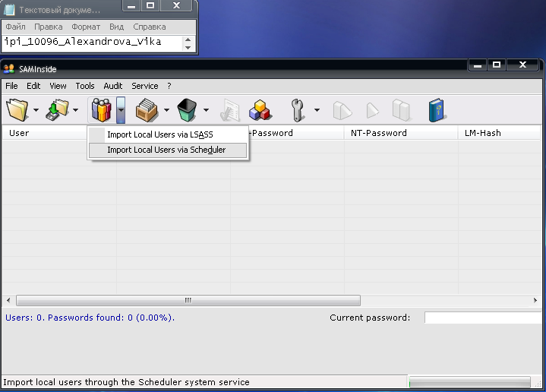Click the Current password field
The height and width of the screenshot is (392, 546).
coord(483,318)
